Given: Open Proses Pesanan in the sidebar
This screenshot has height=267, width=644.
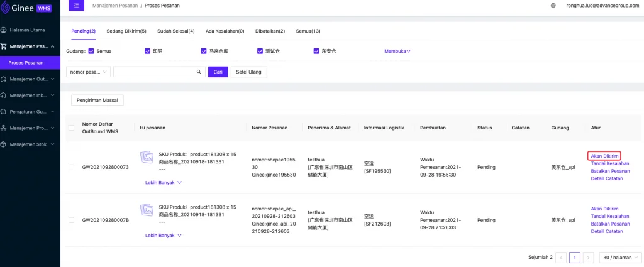Looking at the screenshot, I should 30,63.
